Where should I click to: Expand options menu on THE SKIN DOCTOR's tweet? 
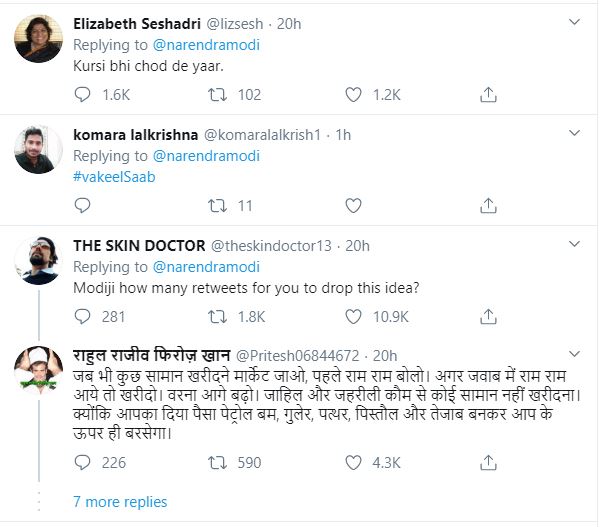(574, 244)
